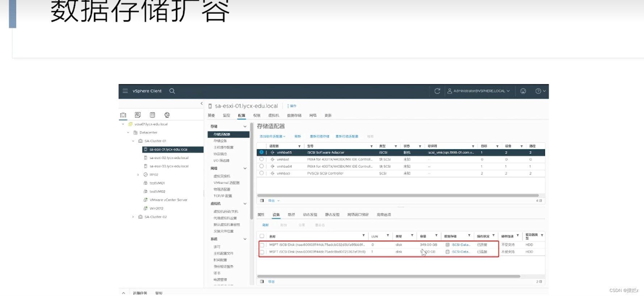Click the 标识符 column filter icon
This screenshot has height=296, width=644.
pyautogui.click(x=473, y=146)
